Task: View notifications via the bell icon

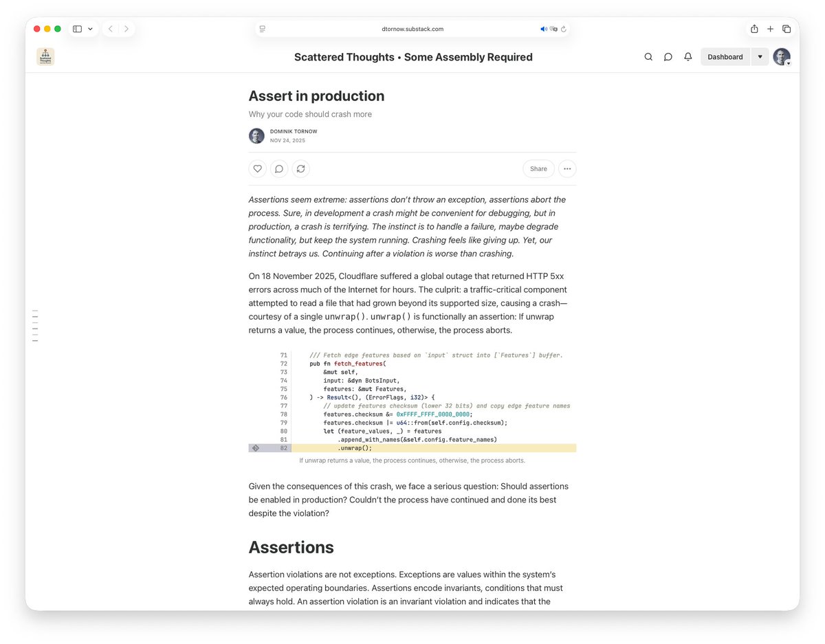Action: 687,56
